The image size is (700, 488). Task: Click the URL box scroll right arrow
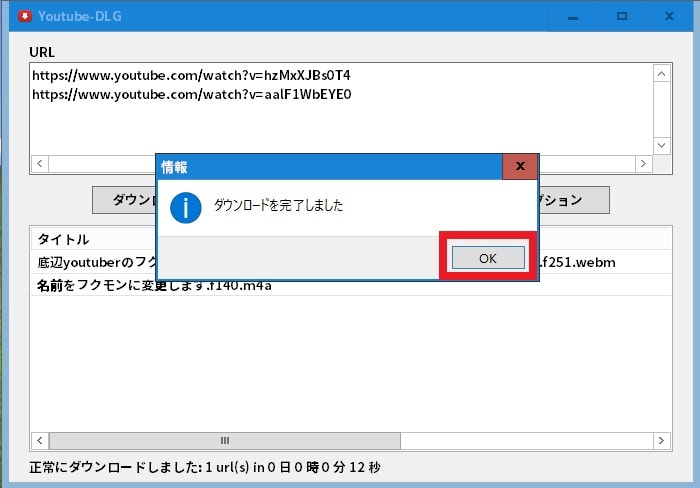click(x=643, y=164)
